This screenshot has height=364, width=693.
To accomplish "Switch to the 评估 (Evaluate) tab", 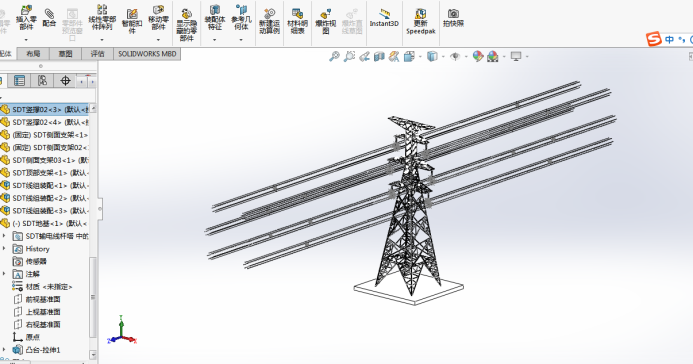I will point(97,54).
